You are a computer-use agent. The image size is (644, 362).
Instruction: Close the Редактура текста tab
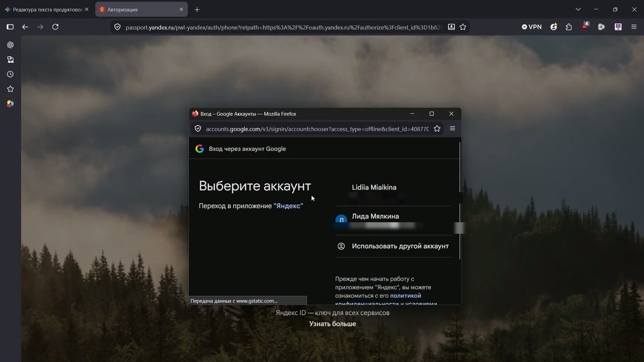click(x=87, y=10)
